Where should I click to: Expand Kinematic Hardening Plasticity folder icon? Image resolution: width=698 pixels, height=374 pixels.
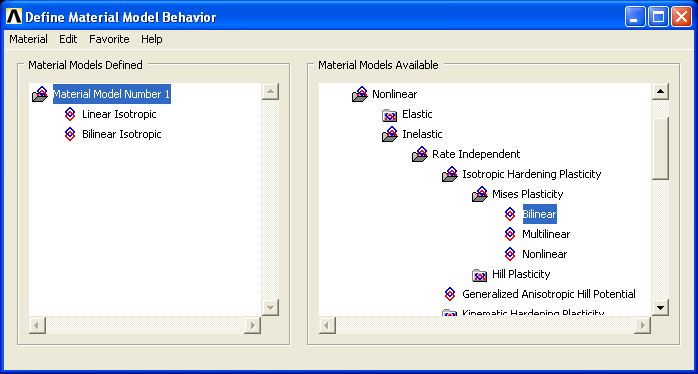point(450,313)
